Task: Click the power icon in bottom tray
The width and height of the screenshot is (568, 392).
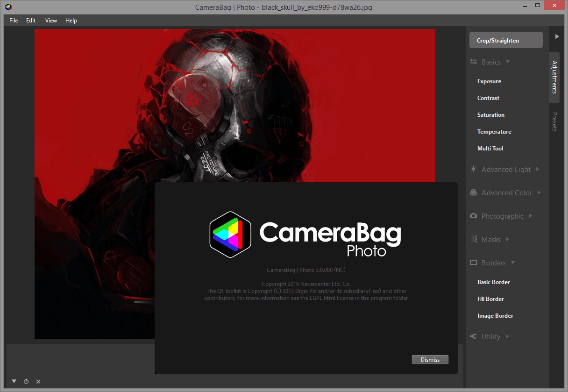Action: pyautogui.click(x=26, y=381)
